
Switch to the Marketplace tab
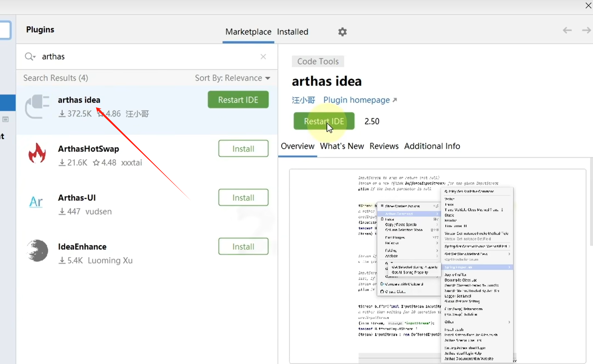(248, 32)
